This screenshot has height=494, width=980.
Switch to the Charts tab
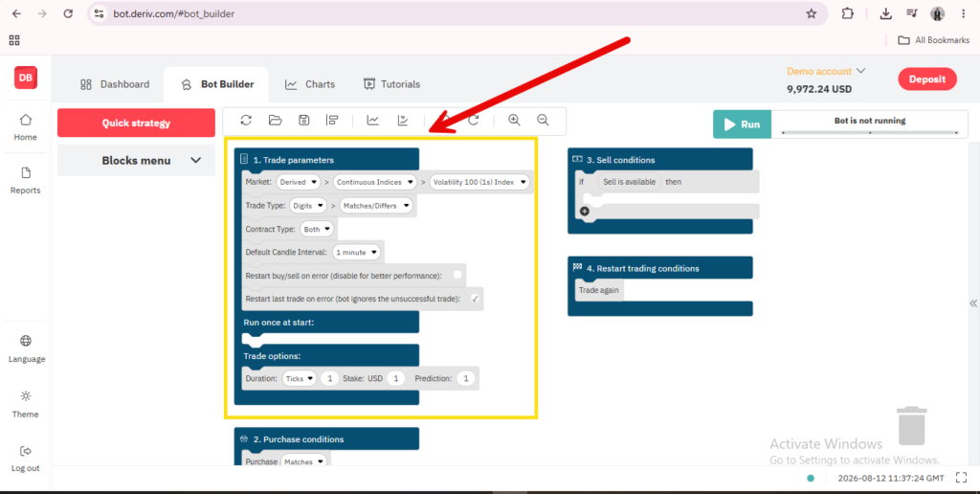[x=310, y=84]
